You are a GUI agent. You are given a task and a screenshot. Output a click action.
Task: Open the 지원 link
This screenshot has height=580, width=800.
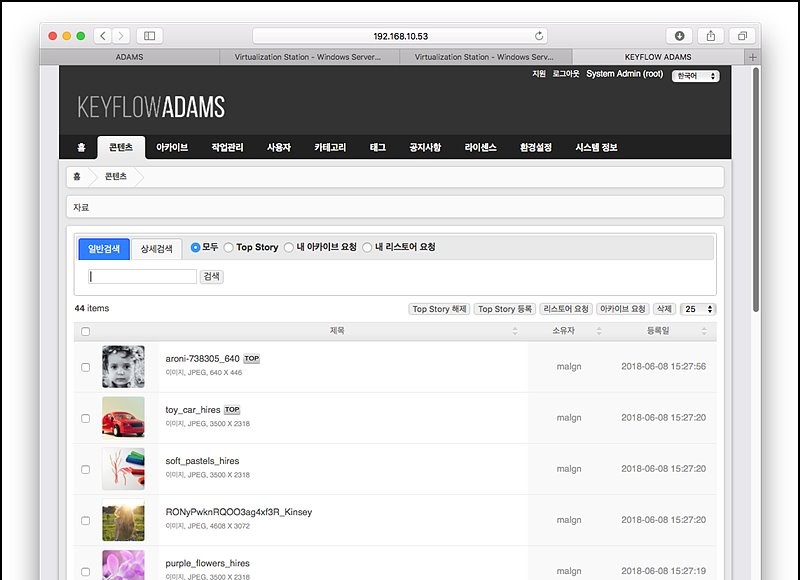point(539,74)
